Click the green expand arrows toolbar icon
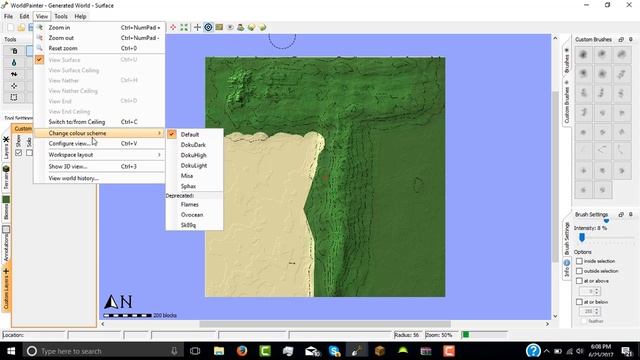Viewport: 640px width, 360px height. tap(184, 27)
